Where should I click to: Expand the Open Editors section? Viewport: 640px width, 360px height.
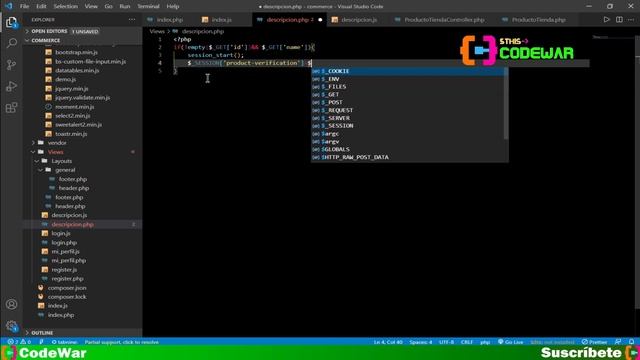49,31
